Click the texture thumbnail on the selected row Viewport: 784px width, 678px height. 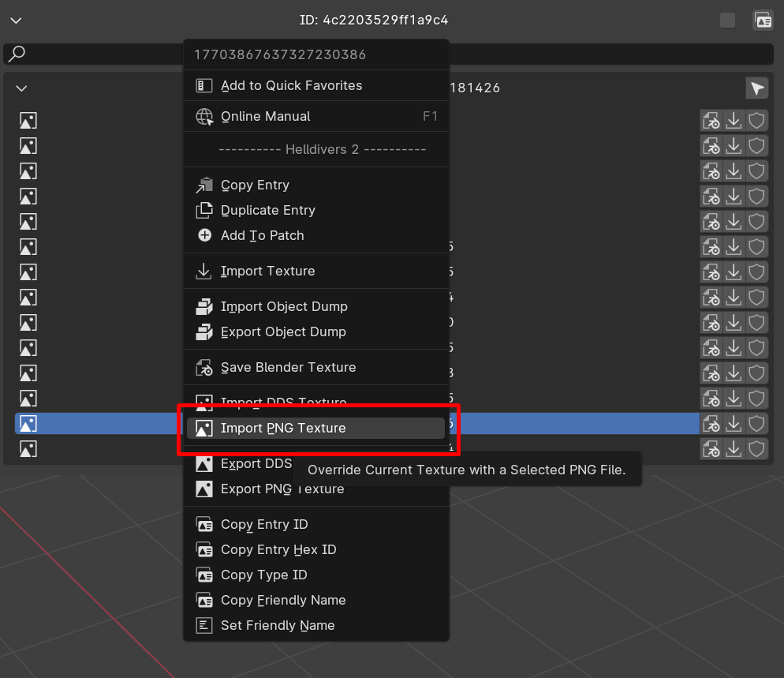(x=28, y=423)
